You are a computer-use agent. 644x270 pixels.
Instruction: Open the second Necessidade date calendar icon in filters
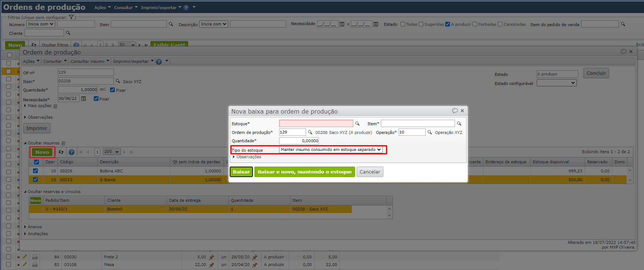(x=376, y=24)
